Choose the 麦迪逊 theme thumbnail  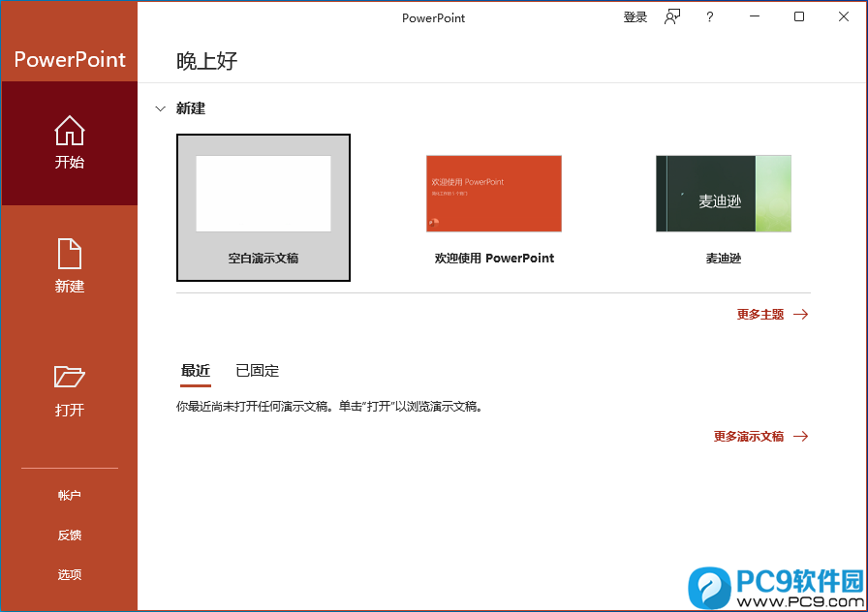[724, 194]
